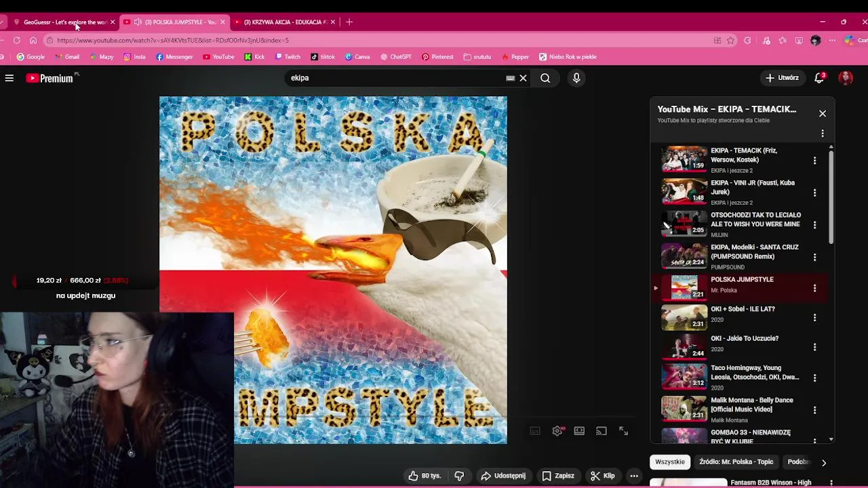Reload the page
The width and height of the screenshot is (868, 488).
tap(17, 41)
